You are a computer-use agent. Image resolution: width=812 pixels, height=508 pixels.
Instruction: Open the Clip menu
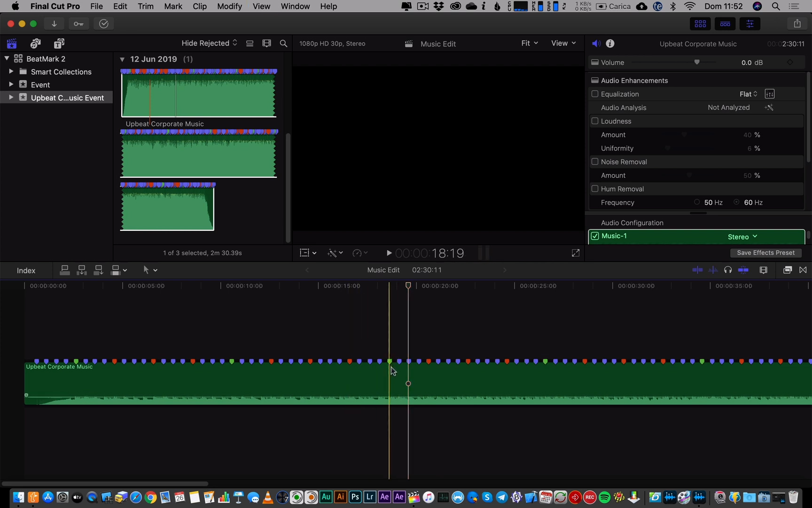pyautogui.click(x=200, y=6)
